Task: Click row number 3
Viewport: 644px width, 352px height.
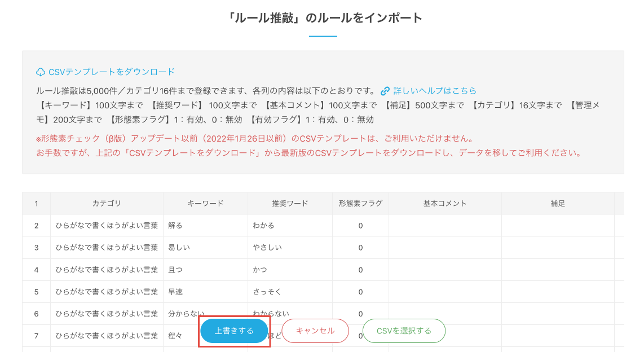Action: click(36, 248)
